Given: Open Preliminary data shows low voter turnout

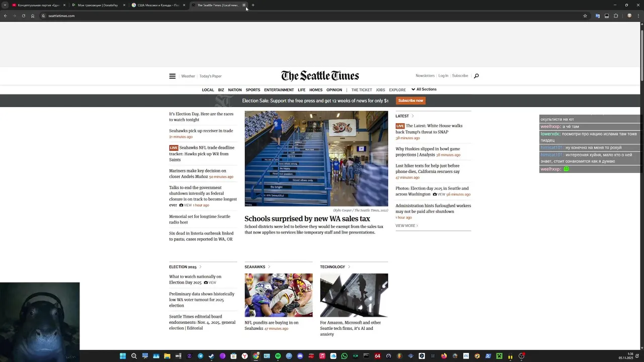Looking at the screenshot, I should click(202, 300).
